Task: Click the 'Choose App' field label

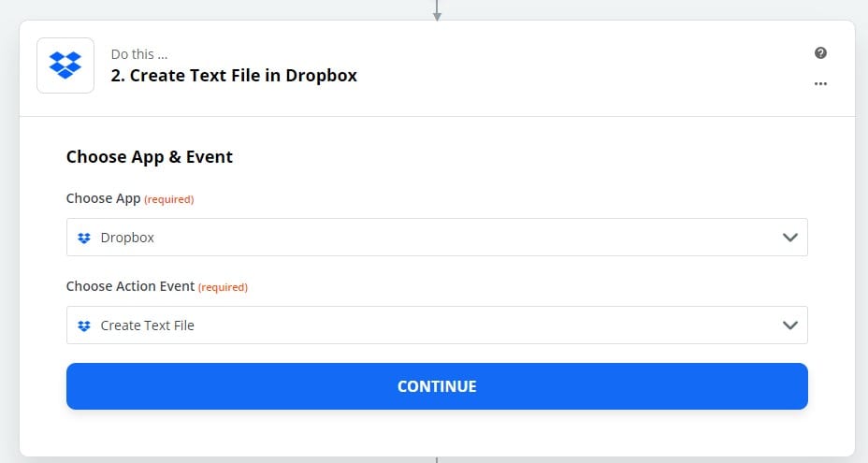Action: click(103, 199)
